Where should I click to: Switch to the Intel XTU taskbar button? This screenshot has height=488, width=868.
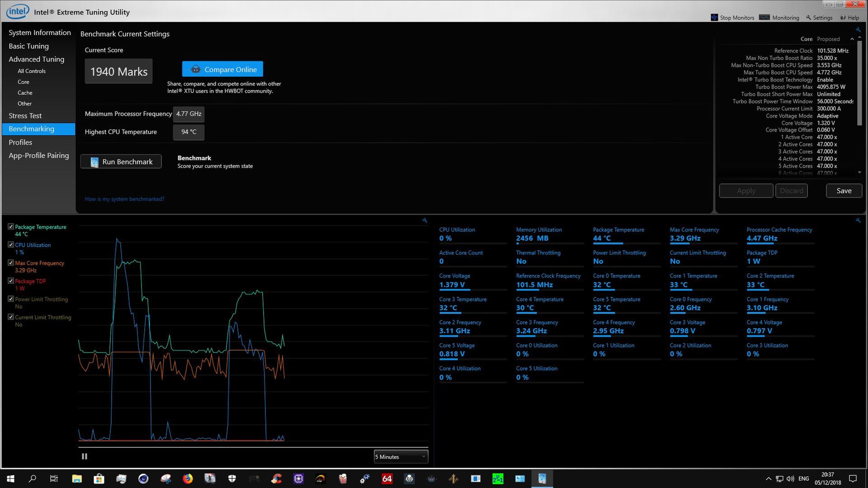click(542, 479)
